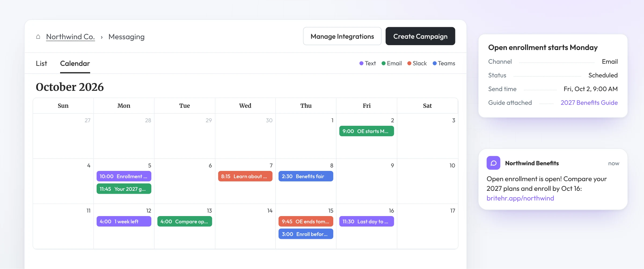The image size is (644, 269).
Task: Open the 10:00 Enrollment event on Oct 5
Action: (x=124, y=176)
